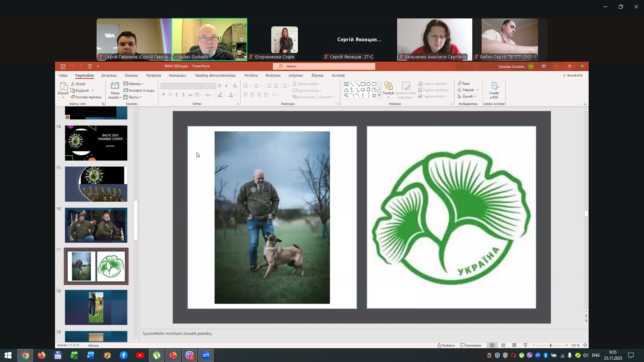
Task: Open reading view from status bar
Action: coord(515,345)
